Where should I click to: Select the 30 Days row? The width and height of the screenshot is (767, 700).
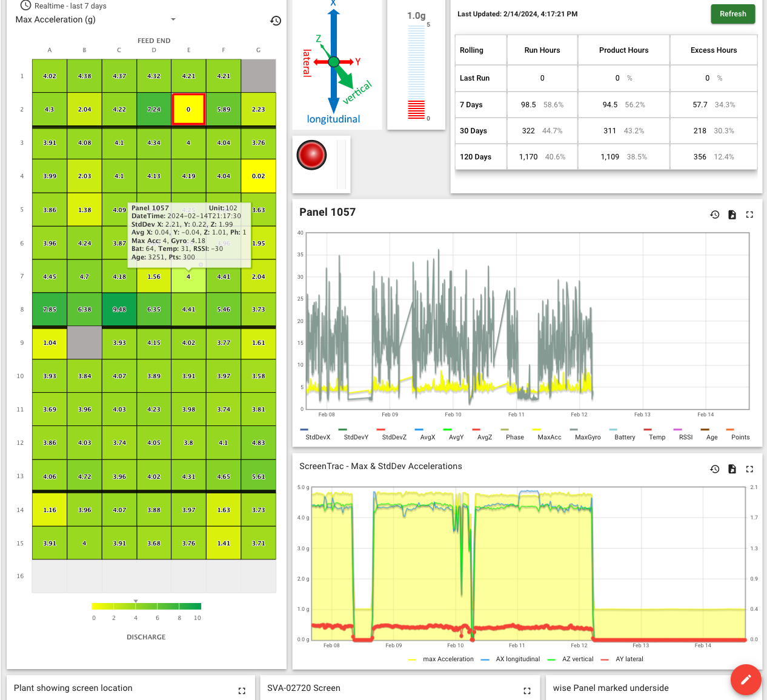pos(473,131)
